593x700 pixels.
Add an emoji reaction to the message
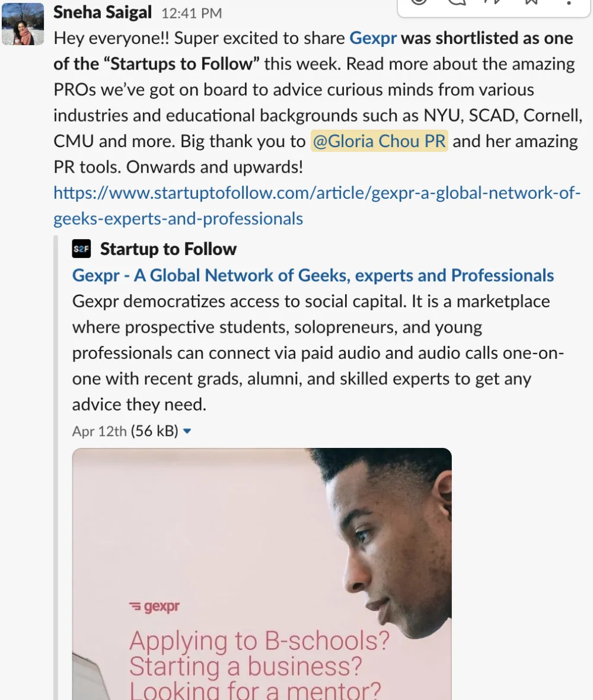coord(419,2)
